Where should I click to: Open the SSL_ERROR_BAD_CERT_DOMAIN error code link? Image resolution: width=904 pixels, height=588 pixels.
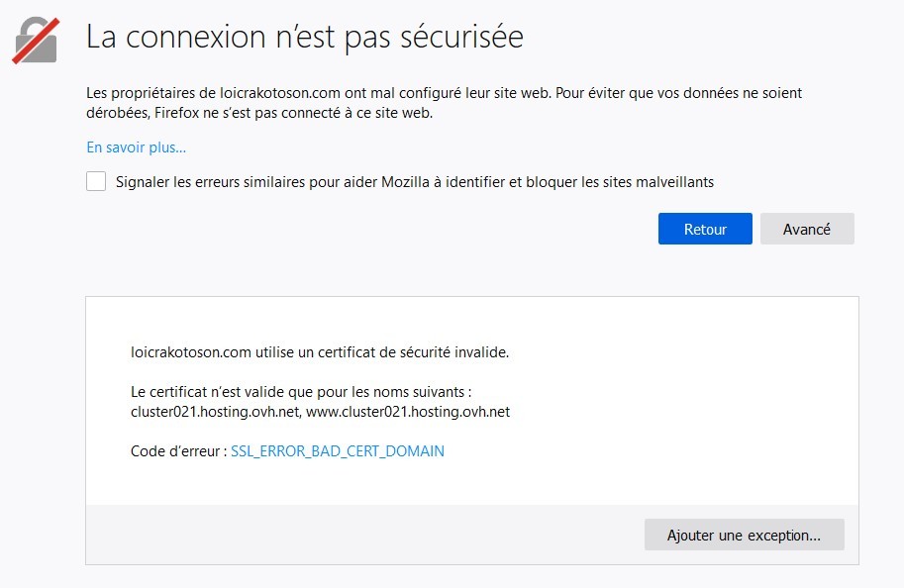tap(337, 451)
